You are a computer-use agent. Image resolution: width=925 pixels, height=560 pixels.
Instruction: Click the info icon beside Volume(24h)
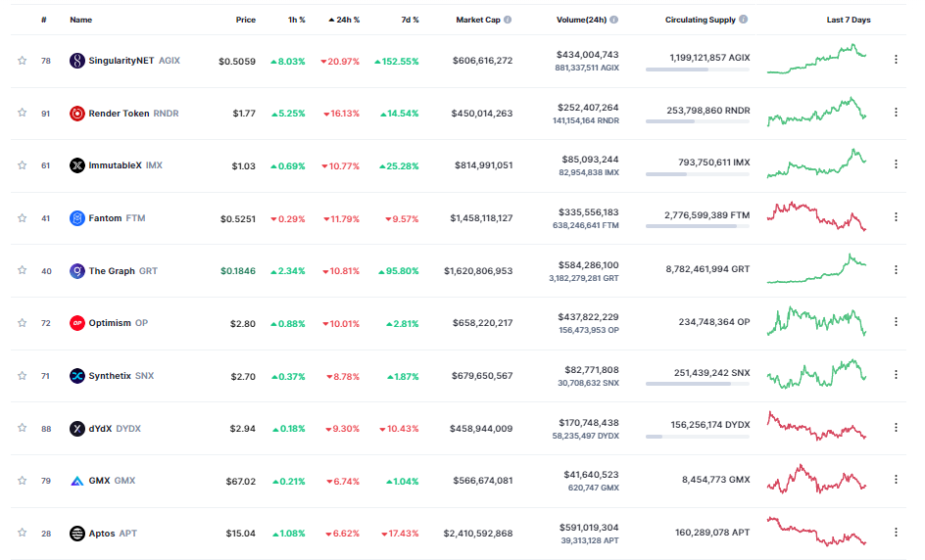(x=614, y=20)
